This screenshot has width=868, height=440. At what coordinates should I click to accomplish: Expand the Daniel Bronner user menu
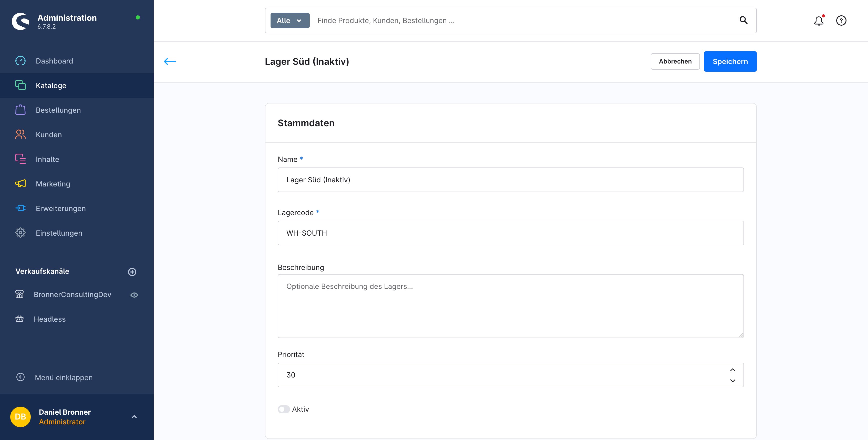tap(134, 417)
